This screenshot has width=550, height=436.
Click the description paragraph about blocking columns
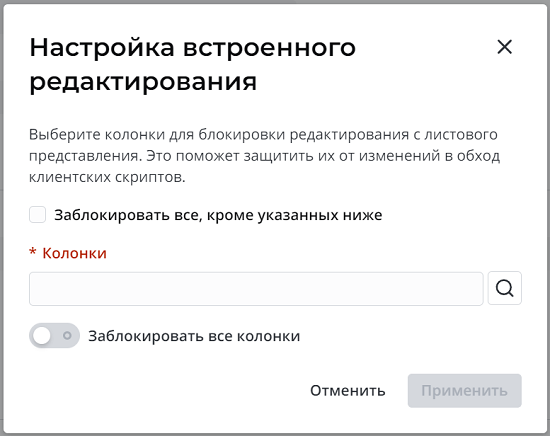coord(264,156)
